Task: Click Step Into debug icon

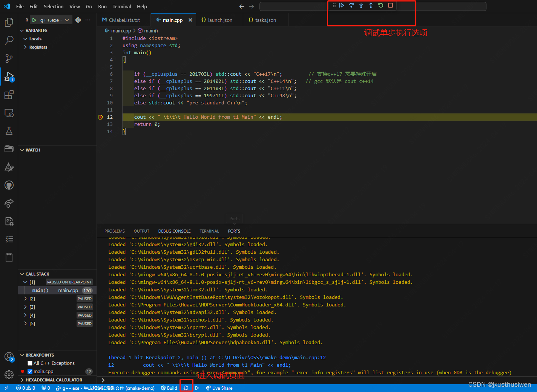Action: tap(361, 5)
